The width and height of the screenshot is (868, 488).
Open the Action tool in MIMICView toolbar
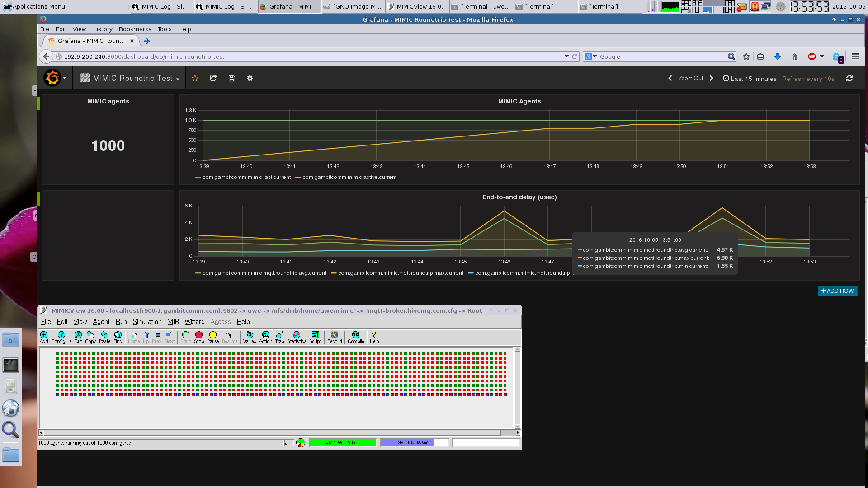point(266,337)
